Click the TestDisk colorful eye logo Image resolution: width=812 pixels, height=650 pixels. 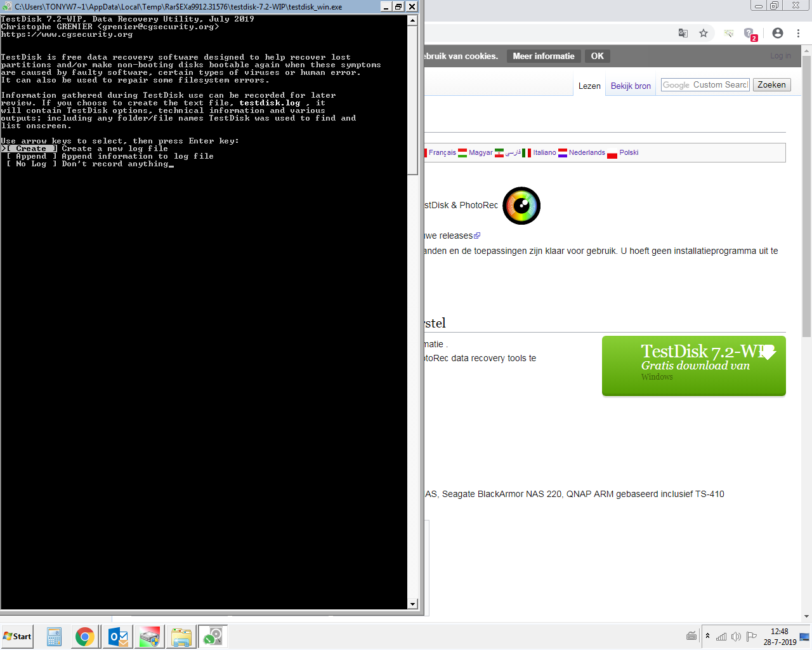point(521,206)
